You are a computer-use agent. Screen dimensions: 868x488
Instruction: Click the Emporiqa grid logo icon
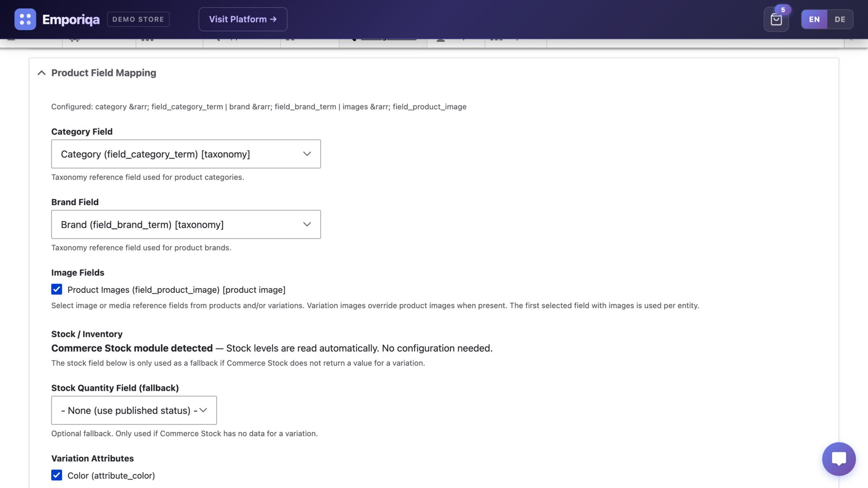[25, 19]
